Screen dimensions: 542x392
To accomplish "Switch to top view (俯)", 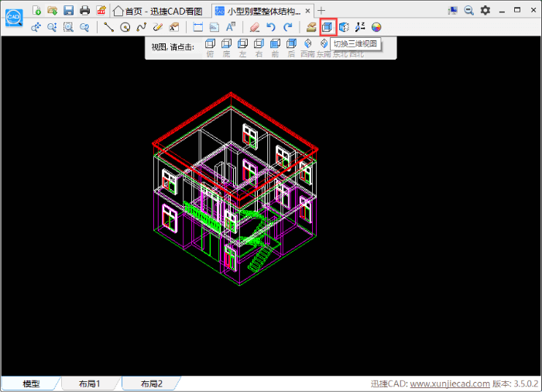I will 210,48.
